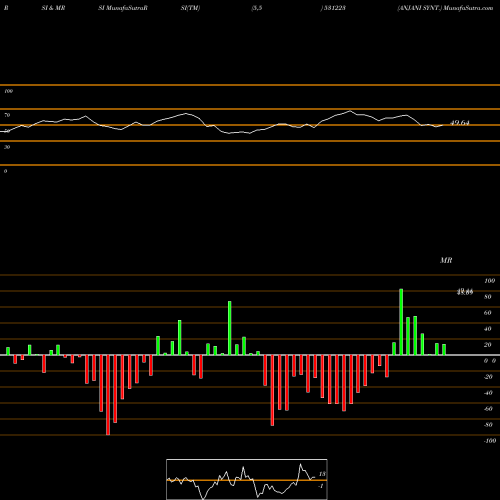Click the tallest green MR histogram bar
Image resolution: width=500 pixels, height=500 pixels.
(x=401, y=322)
